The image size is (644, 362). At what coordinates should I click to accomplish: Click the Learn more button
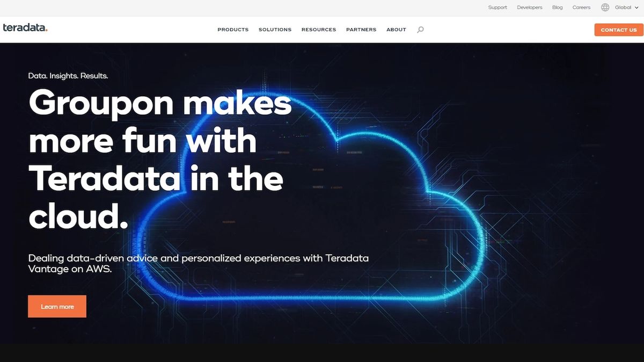pyautogui.click(x=57, y=306)
